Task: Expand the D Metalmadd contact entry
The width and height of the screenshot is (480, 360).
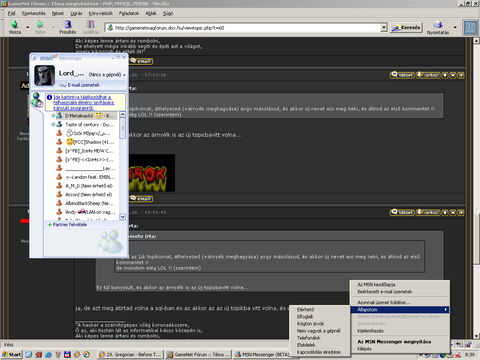Action: 53,116
